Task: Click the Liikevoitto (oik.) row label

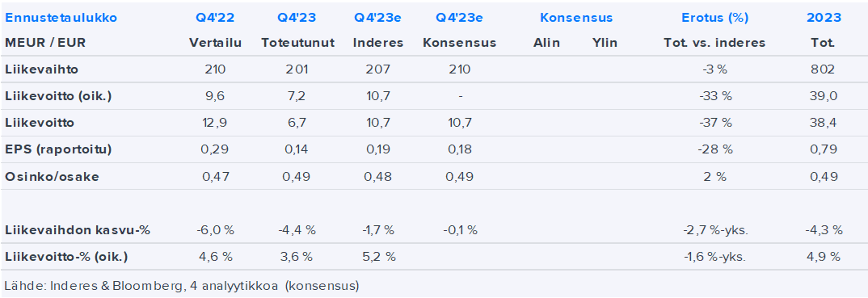Action: click(58, 96)
